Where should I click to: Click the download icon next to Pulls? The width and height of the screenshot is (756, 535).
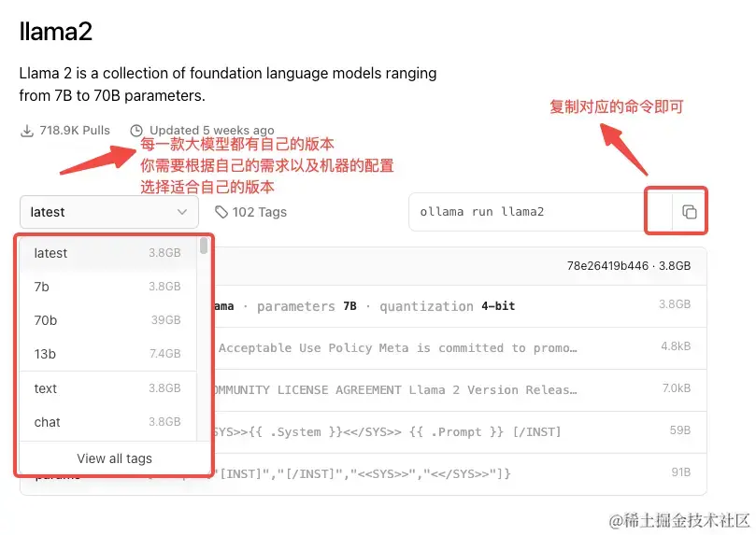pyautogui.click(x=27, y=131)
